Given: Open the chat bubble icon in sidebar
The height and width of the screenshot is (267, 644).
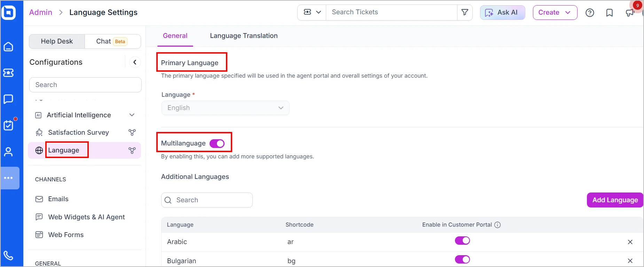Looking at the screenshot, I should [8, 99].
